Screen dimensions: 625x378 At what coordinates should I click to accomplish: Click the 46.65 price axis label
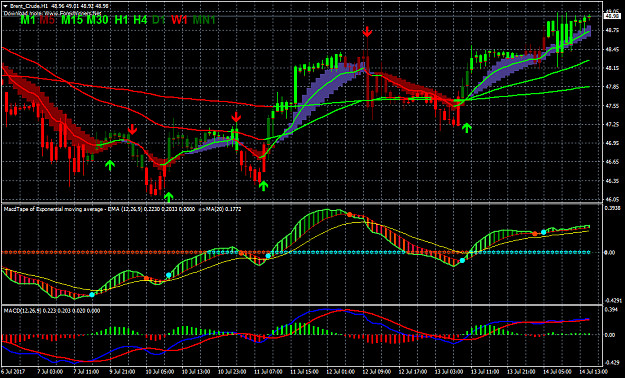pos(611,162)
